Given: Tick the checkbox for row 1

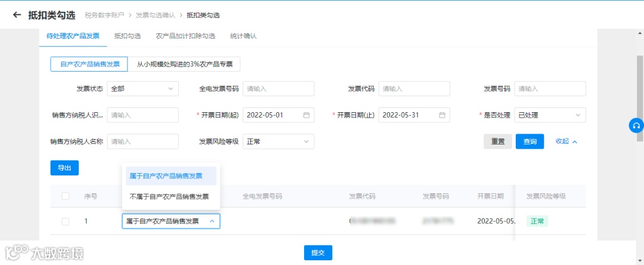Looking at the screenshot, I should (66, 221).
